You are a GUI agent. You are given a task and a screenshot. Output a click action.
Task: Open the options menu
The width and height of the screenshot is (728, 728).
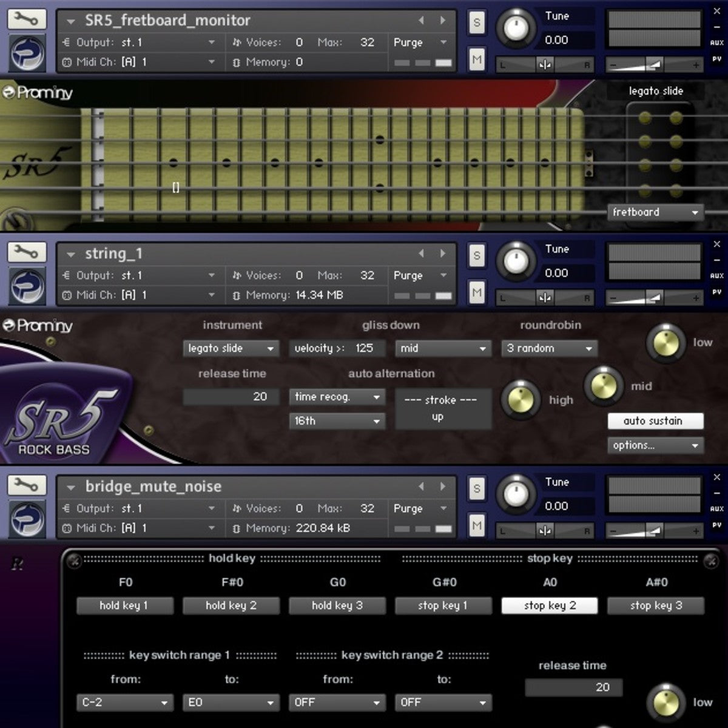click(x=655, y=445)
